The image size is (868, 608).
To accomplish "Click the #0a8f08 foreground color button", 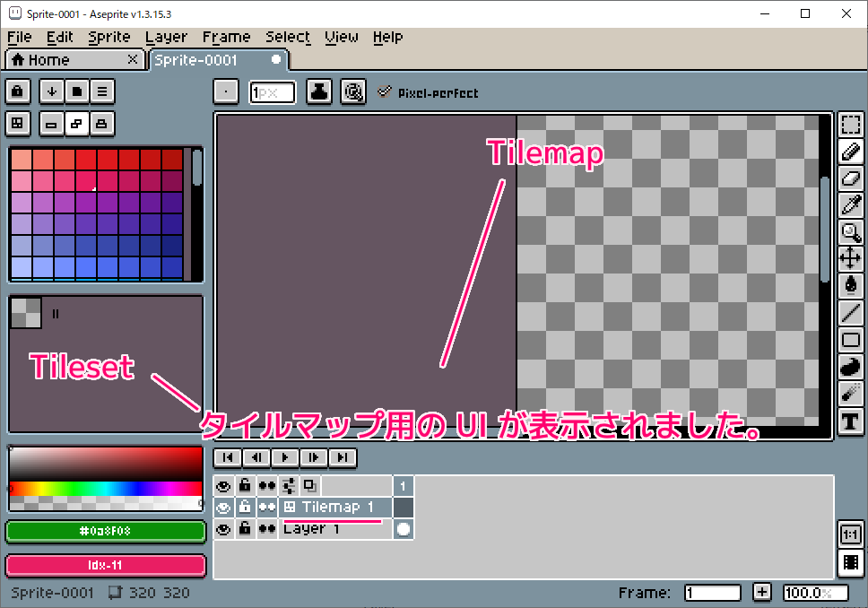I will (x=105, y=531).
